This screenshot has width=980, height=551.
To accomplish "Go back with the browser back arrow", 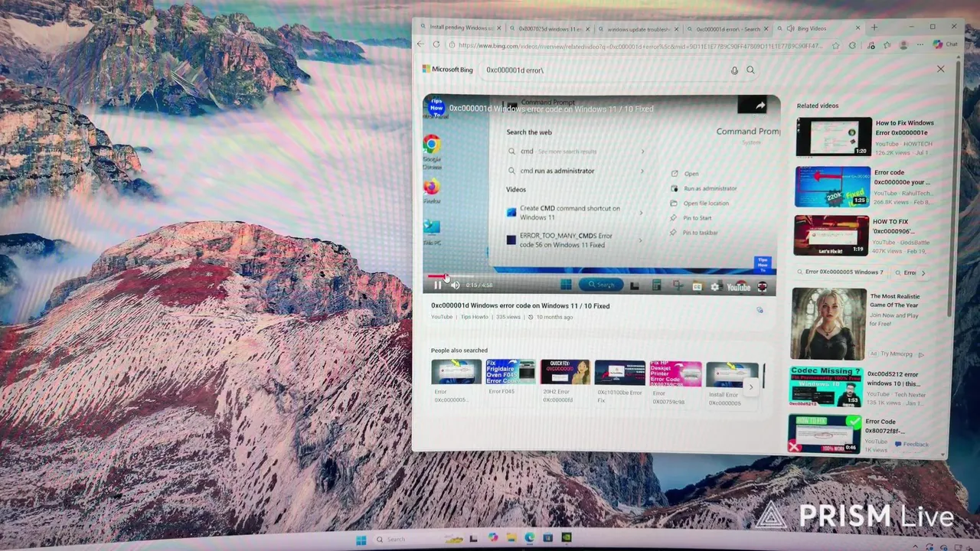I will pos(420,45).
